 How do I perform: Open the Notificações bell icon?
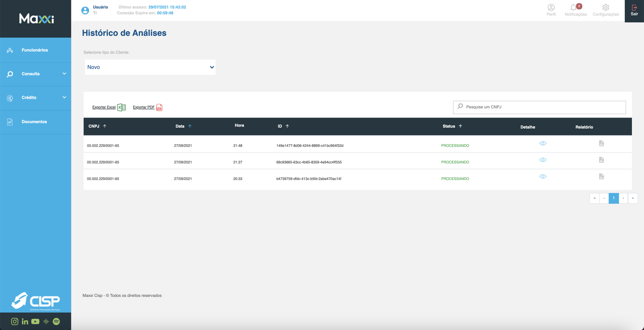574,8
